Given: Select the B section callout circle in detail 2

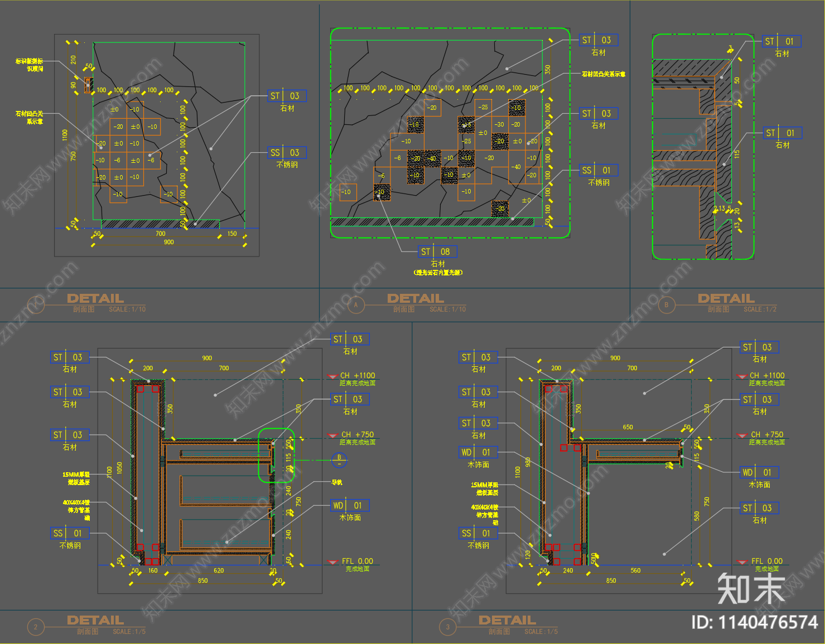Looking at the screenshot, I should tap(339, 460).
